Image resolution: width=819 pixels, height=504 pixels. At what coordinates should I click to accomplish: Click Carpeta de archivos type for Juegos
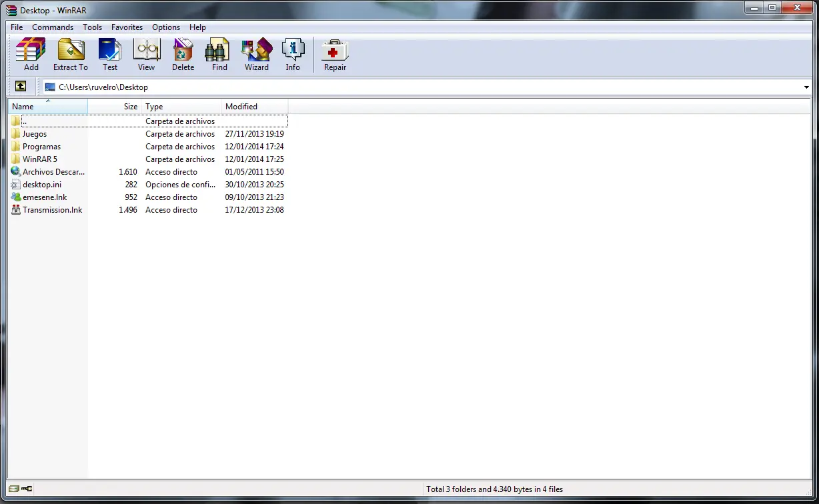click(180, 134)
